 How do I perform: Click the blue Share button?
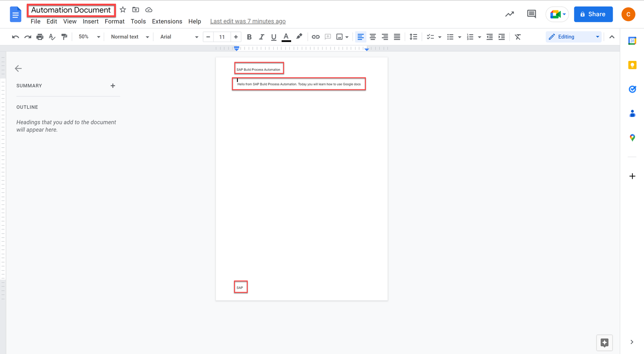(x=593, y=14)
